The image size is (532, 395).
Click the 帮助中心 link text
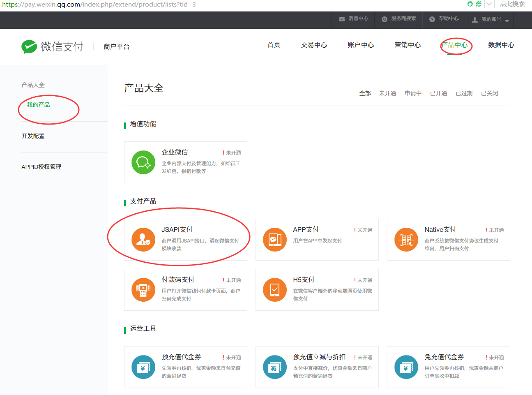449,18
